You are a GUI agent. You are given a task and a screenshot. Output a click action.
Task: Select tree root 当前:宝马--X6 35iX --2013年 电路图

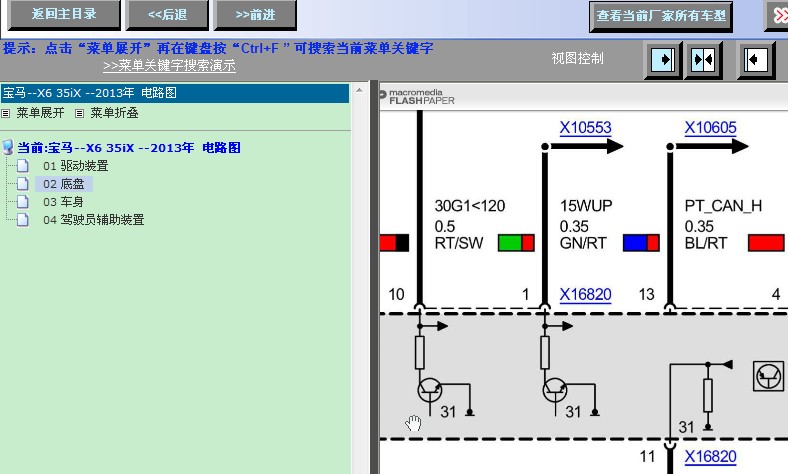pos(129,148)
